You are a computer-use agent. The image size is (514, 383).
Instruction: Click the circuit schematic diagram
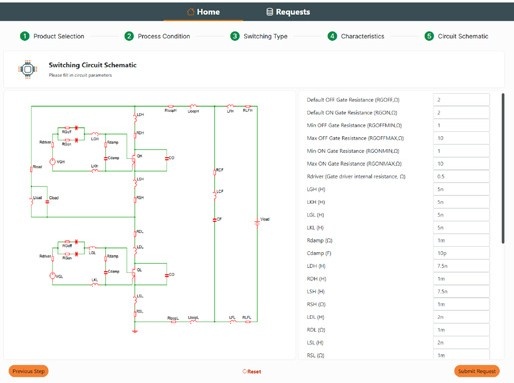tap(150, 218)
